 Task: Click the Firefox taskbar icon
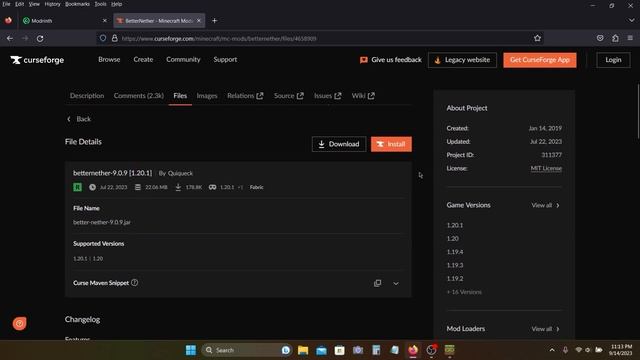click(x=413, y=350)
